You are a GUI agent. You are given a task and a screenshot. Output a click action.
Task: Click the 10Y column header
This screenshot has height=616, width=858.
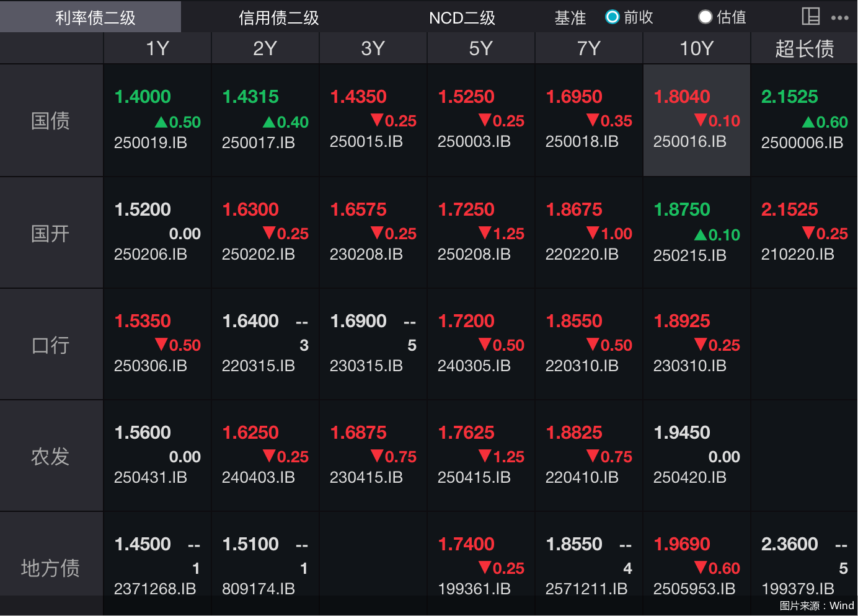tap(696, 48)
